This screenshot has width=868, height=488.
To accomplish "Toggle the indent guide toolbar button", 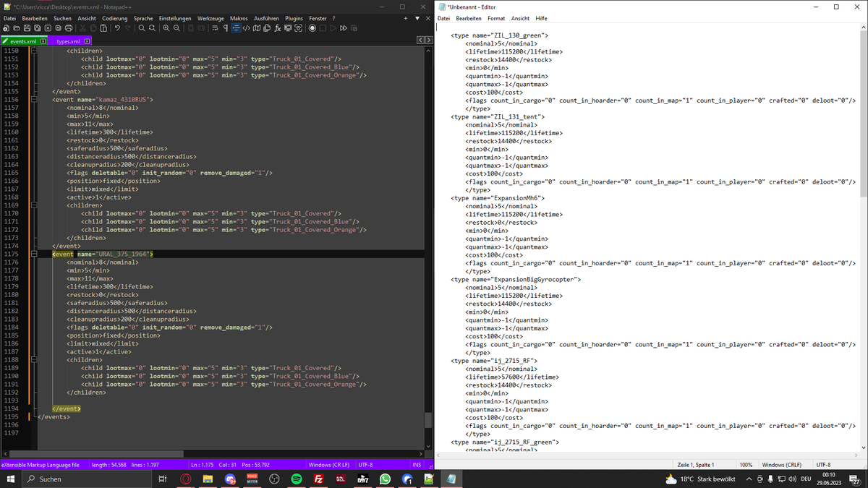I will pos(236,28).
